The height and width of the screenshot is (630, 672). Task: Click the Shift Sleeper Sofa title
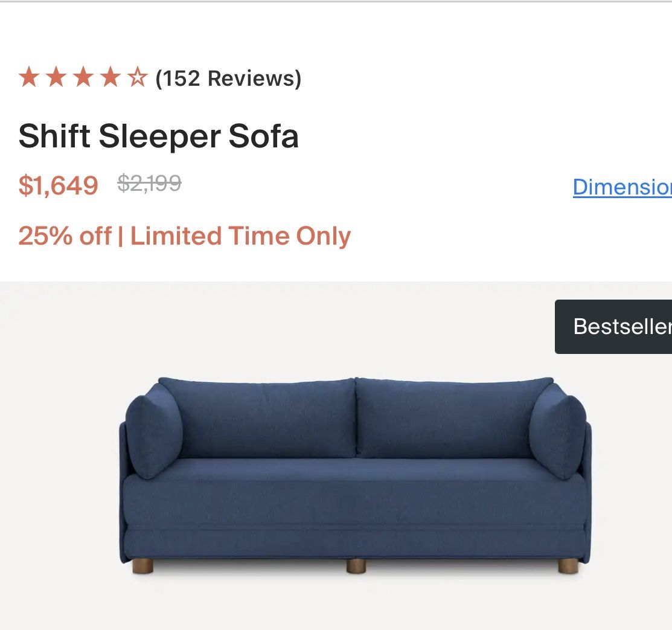pos(159,137)
